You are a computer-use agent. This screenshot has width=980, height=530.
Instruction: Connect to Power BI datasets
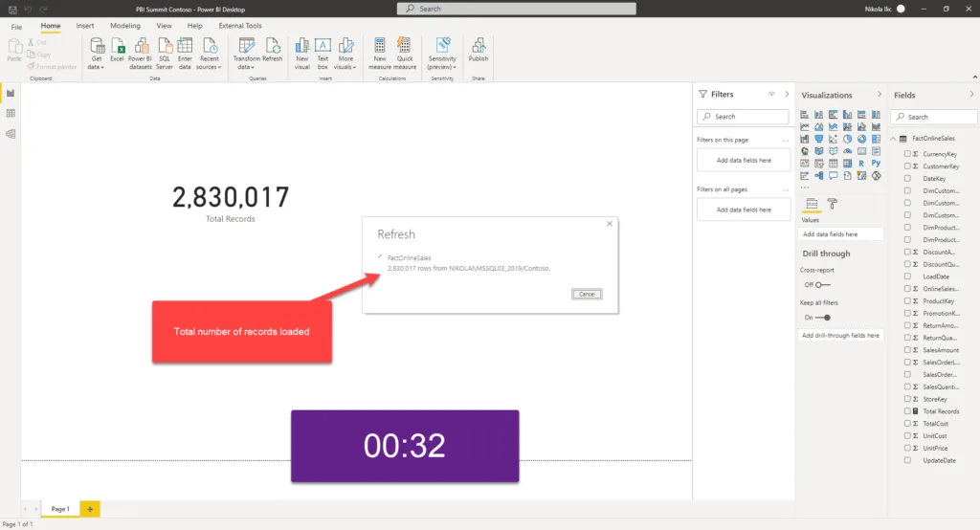pos(140,54)
